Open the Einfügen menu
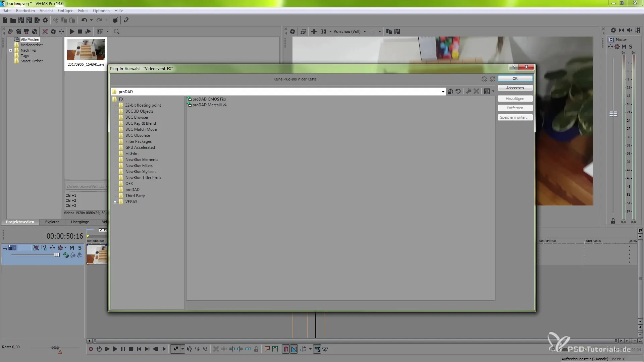 pyautogui.click(x=65, y=11)
